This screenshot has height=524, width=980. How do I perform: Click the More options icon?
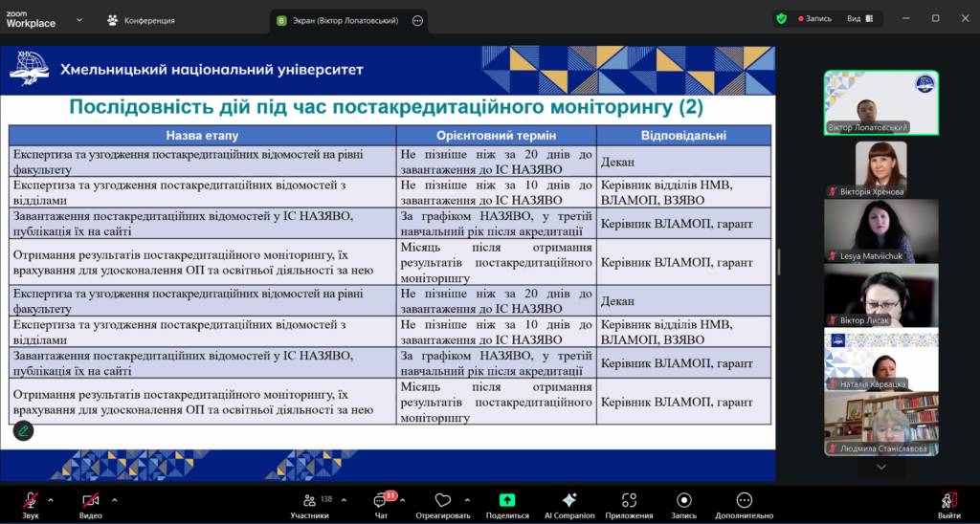click(744, 500)
